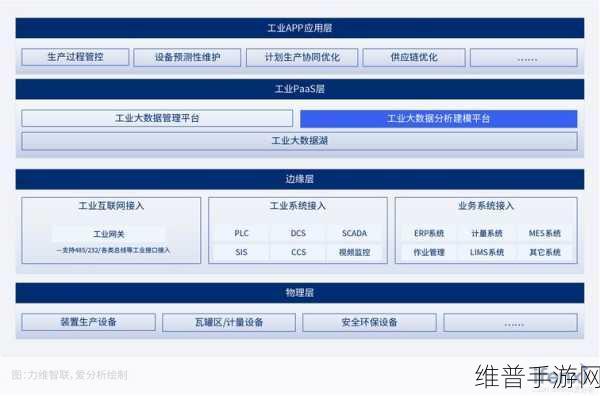Select the 工业网关 item
Image resolution: width=600 pixels, height=396 pixels.
(109, 234)
